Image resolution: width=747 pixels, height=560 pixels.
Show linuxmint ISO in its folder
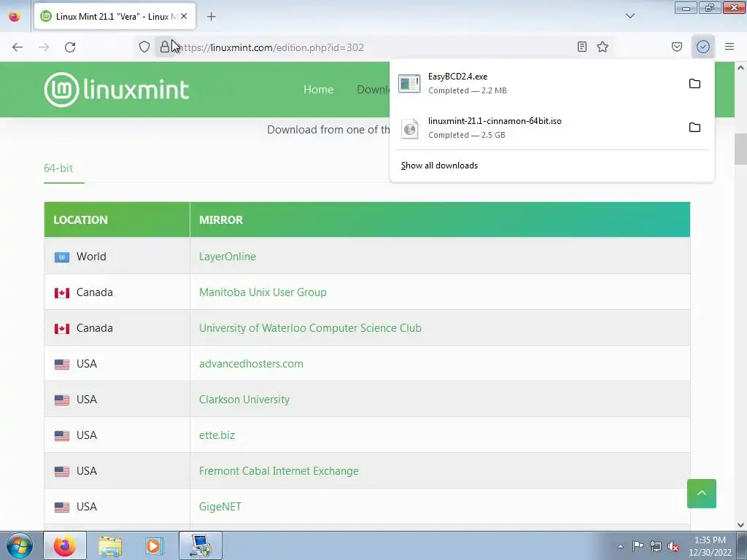(x=694, y=128)
